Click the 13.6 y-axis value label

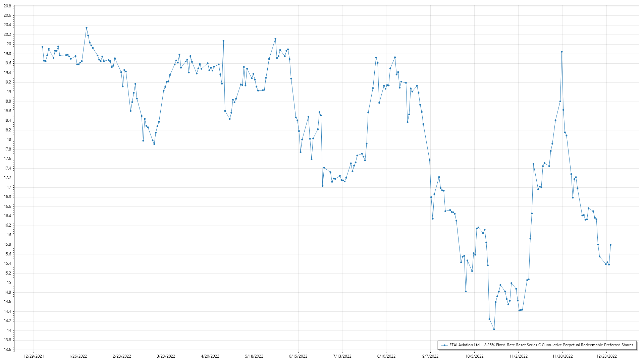tap(7, 350)
